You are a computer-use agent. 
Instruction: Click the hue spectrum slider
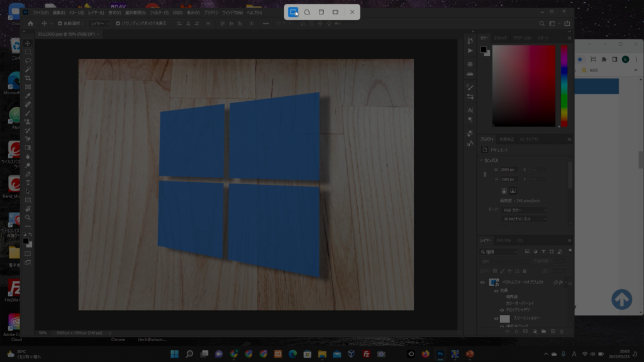564,85
